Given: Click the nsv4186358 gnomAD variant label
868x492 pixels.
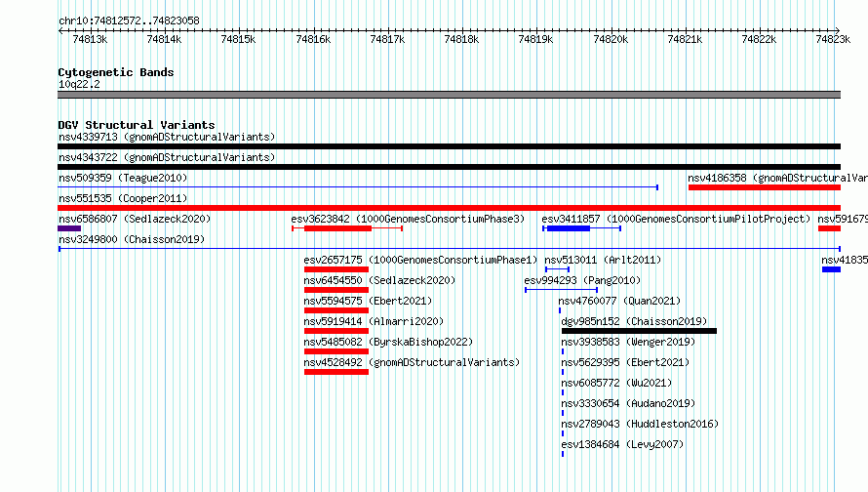Looking at the screenshot, I should pos(777,178).
